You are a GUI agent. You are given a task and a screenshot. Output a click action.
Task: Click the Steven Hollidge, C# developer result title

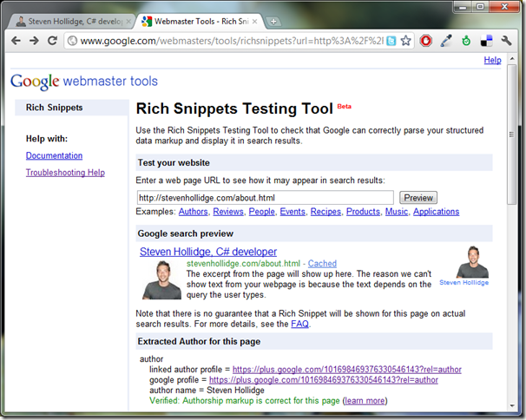[x=208, y=252]
